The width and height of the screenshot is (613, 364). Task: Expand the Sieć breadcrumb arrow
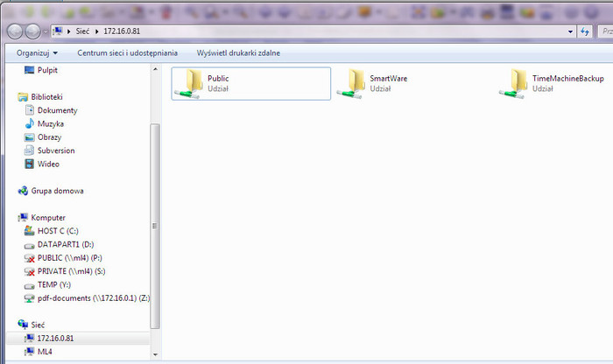pyautogui.click(x=98, y=31)
